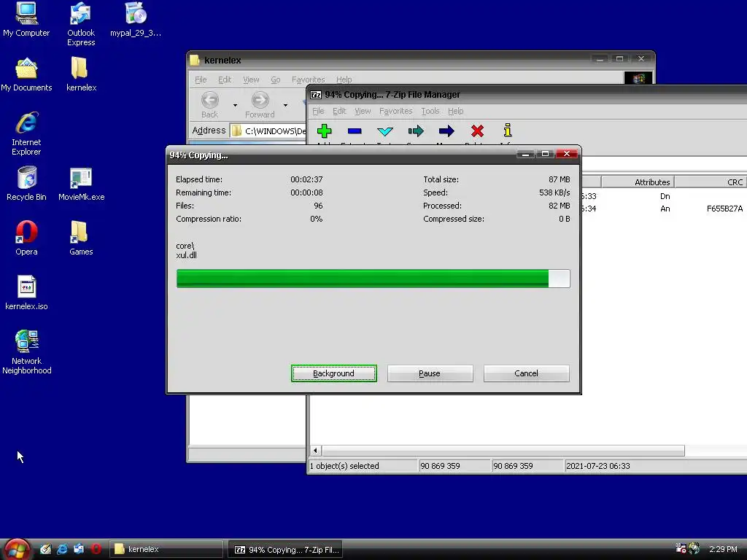Click kernelex taskbar button
747x560 pixels.
(166, 549)
